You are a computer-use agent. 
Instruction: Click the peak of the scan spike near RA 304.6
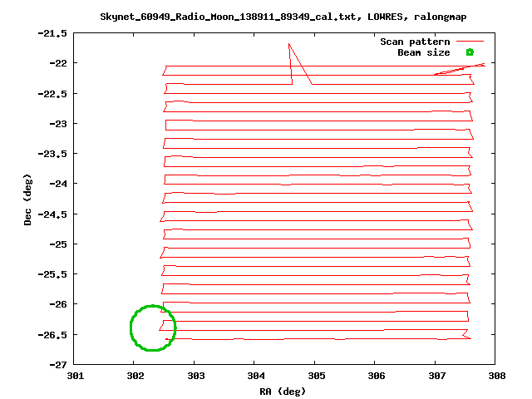click(288, 43)
